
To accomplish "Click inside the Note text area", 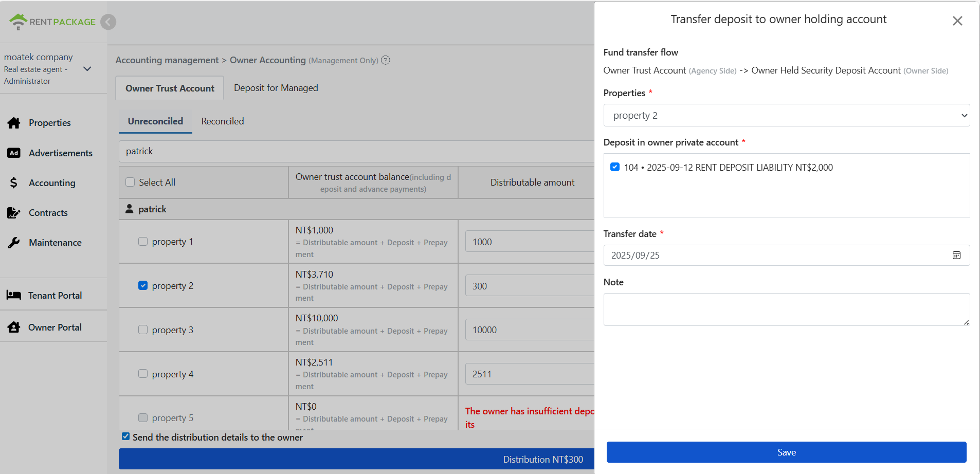I will 786,309.
